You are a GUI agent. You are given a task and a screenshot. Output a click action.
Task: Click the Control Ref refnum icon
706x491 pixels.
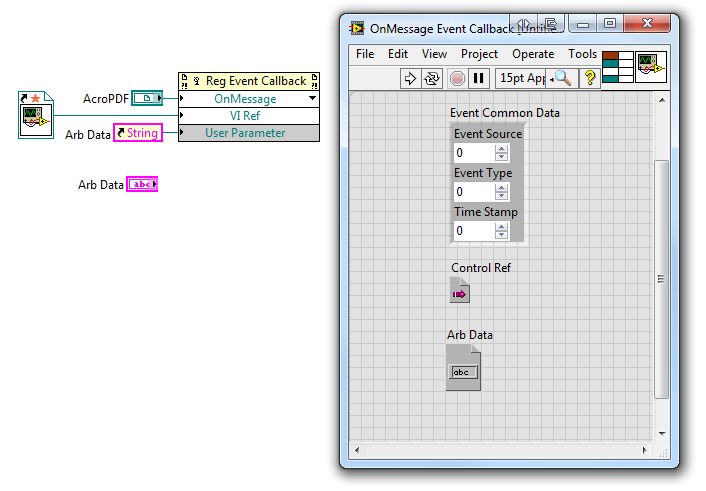click(x=460, y=291)
